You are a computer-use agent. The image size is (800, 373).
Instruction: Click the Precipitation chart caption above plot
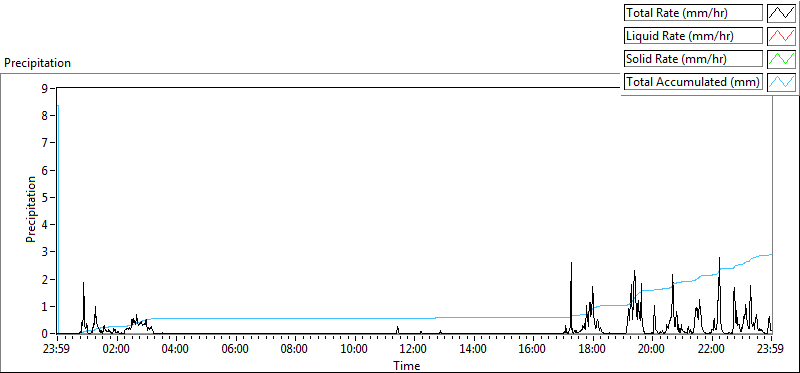37,63
